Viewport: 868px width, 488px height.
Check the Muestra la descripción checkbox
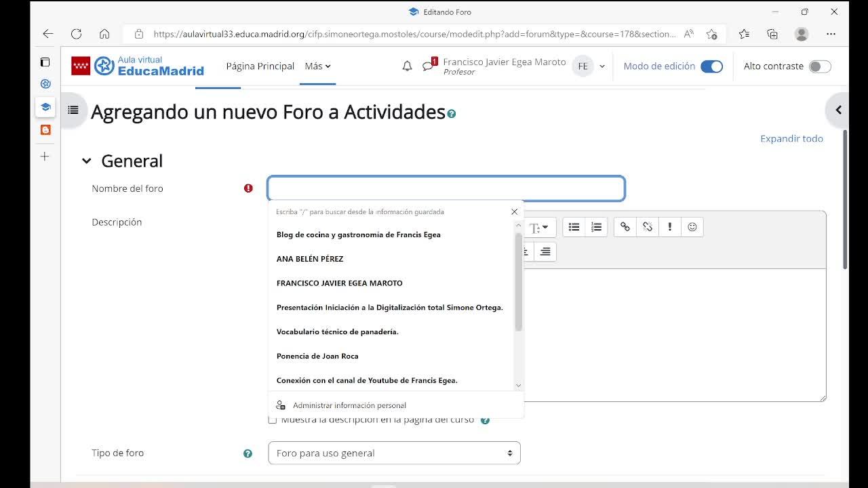pos(273,420)
